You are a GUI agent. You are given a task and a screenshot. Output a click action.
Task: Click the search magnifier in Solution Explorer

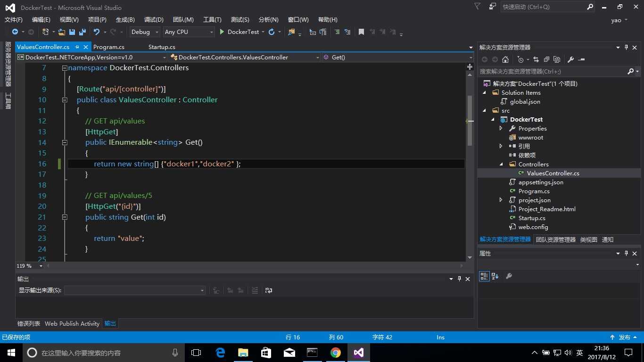click(631, 72)
